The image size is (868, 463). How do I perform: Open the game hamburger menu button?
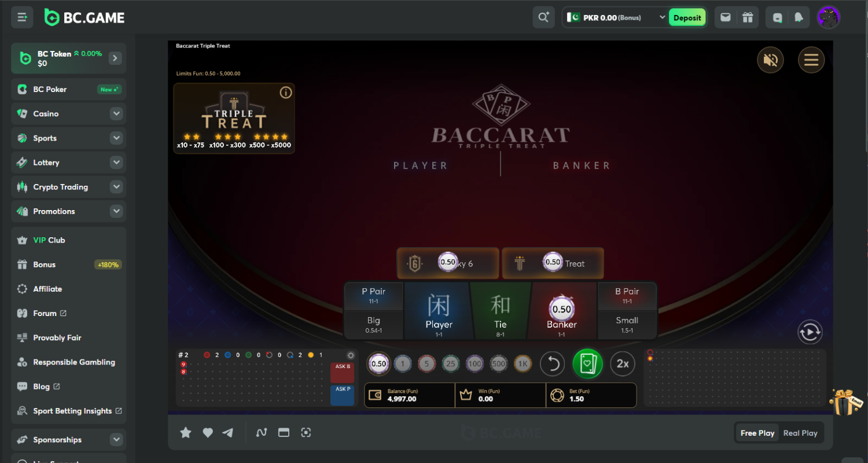(811, 60)
